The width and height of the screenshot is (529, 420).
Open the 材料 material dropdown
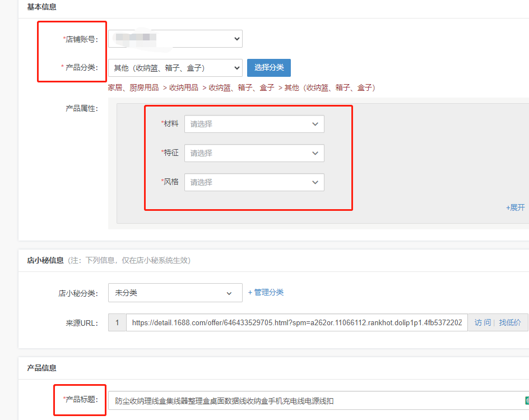[254, 124]
